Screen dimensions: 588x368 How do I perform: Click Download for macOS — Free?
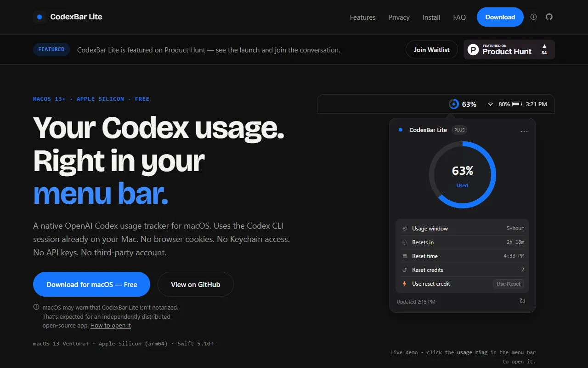click(x=91, y=284)
